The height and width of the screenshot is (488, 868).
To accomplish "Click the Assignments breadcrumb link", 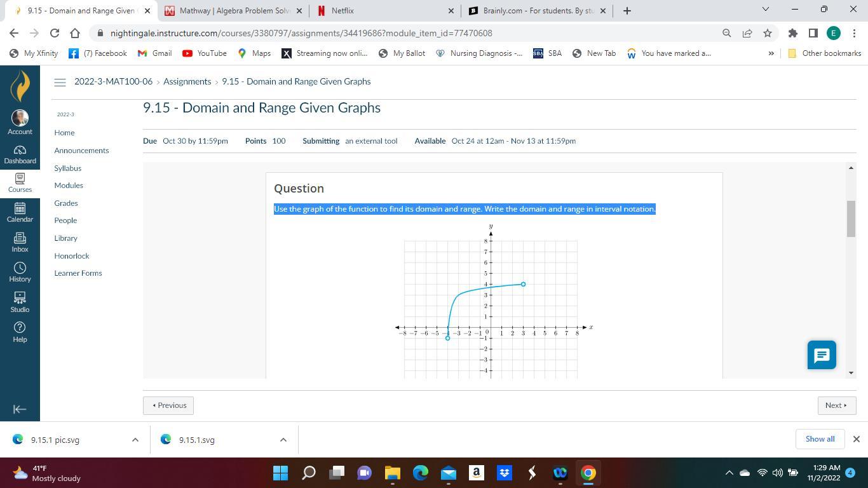I will [x=187, y=82].
